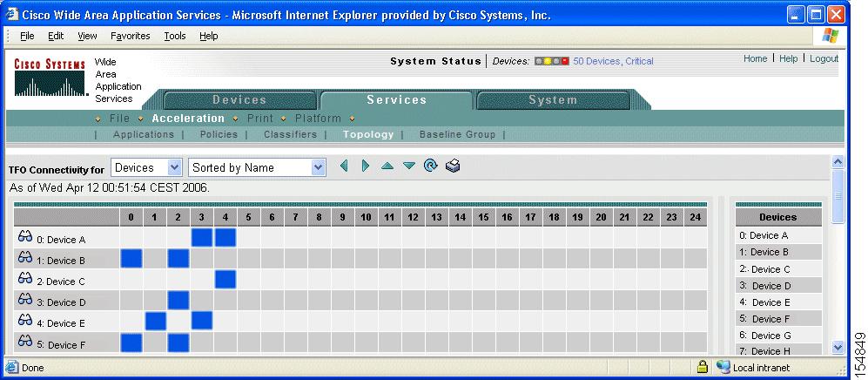Click the Windows flag logo
The height and width of the screenshot is (380, 868).
(831, 36)
